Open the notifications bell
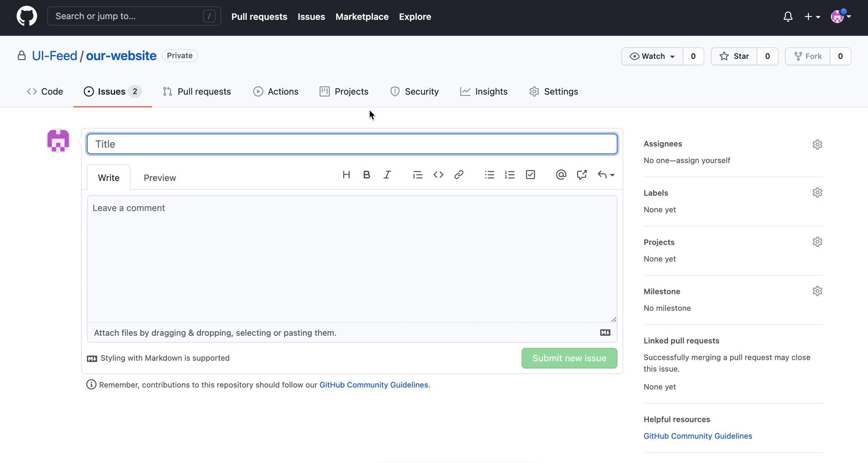The width and height of the screenshot is (868, 463). (788, 17)
